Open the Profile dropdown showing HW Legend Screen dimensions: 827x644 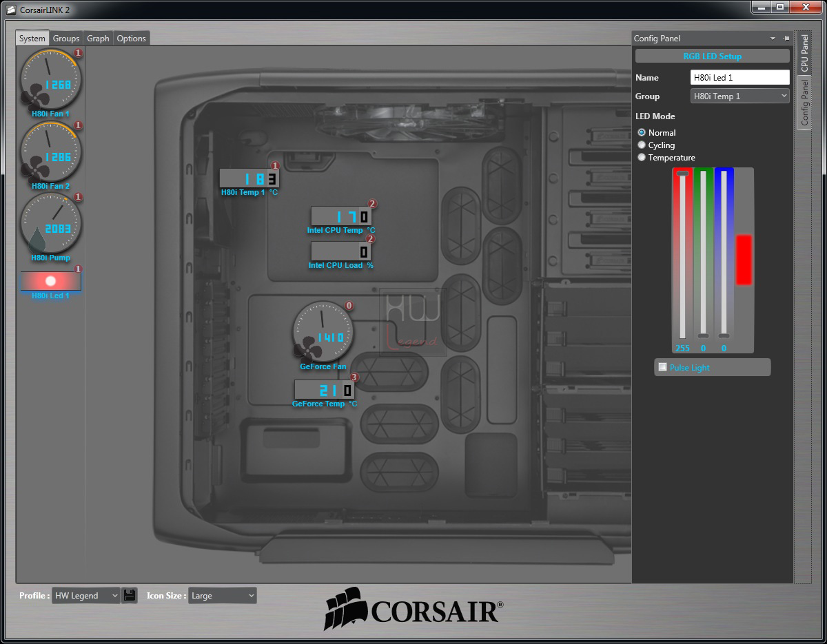point(86,595)
